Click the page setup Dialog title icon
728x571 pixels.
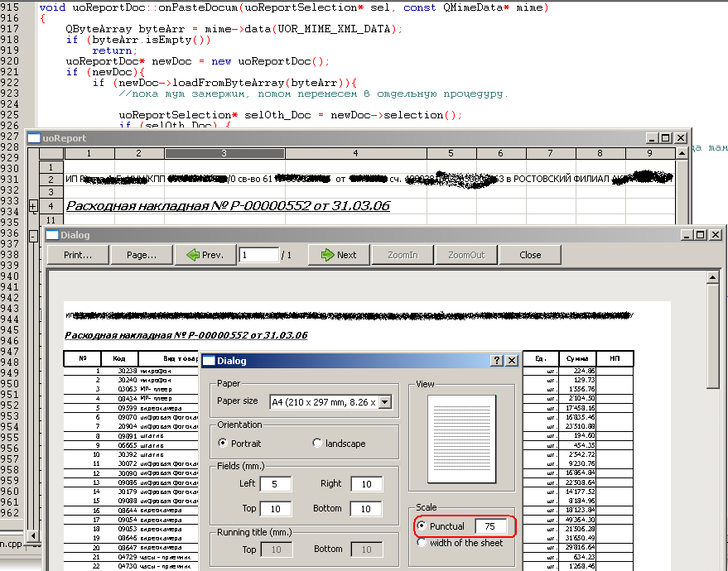209,361
